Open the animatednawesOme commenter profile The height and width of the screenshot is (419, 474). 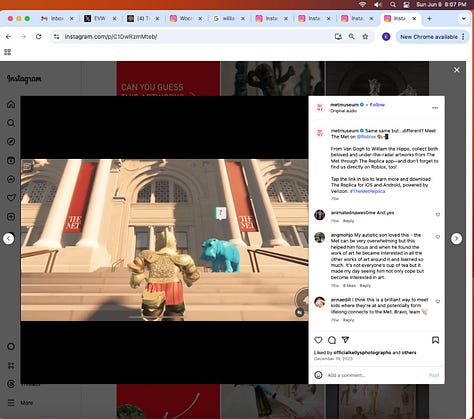tap(353, 213)
